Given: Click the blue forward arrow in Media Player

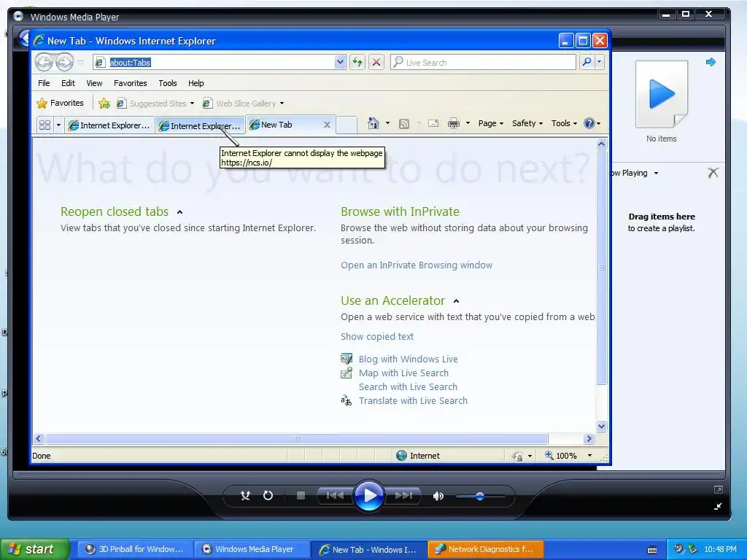Looking at the screenshot, I should coord(711,62).
